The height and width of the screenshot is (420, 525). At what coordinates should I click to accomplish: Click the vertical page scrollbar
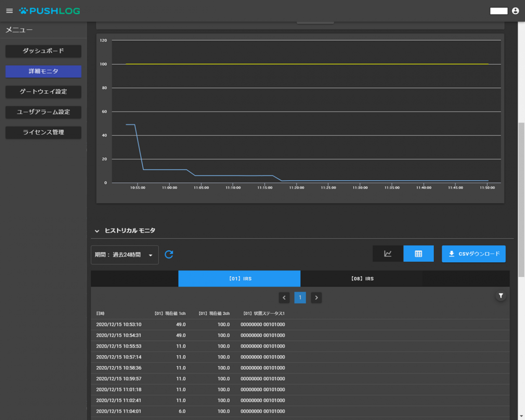click(521, 199)
